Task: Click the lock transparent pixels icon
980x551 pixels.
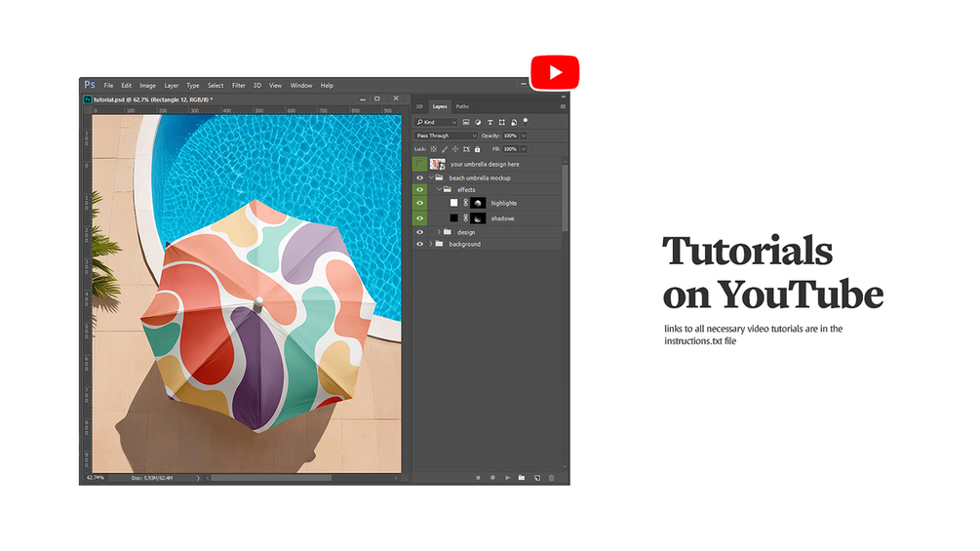Action: click(x=434, y=149)
